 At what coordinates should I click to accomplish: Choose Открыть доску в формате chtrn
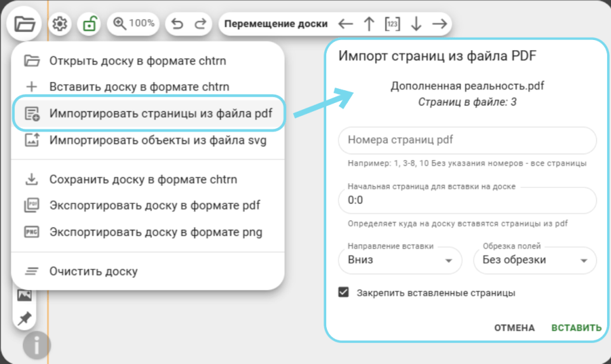148,61
